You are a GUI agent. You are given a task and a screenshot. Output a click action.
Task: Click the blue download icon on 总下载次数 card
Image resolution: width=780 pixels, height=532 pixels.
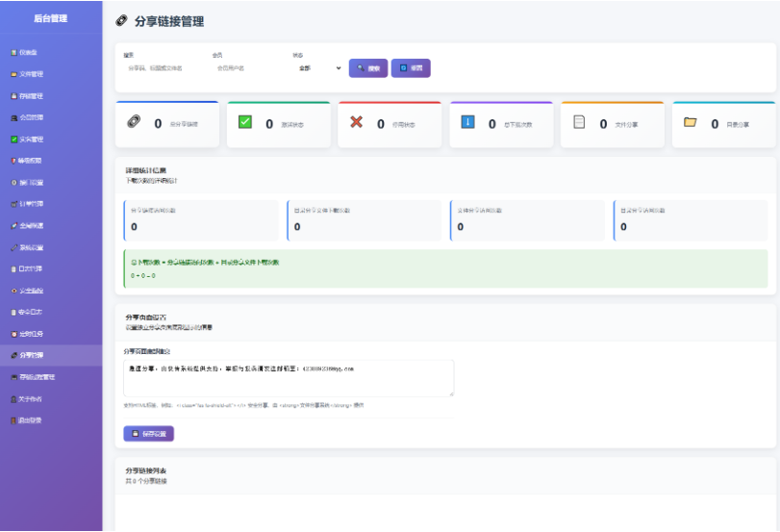tap(467, 122)
